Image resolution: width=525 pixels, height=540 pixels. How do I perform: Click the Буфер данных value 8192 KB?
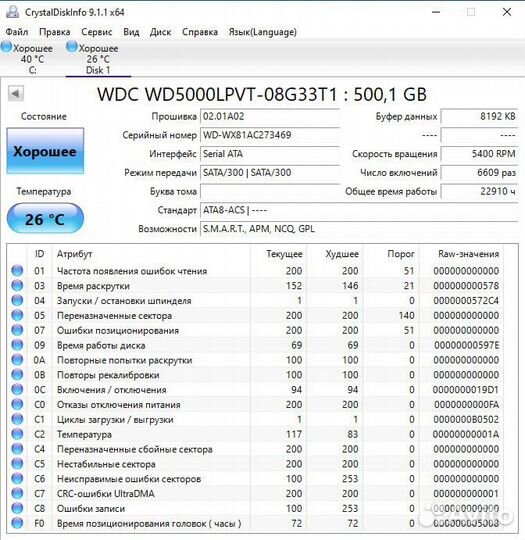pos(480,116)
